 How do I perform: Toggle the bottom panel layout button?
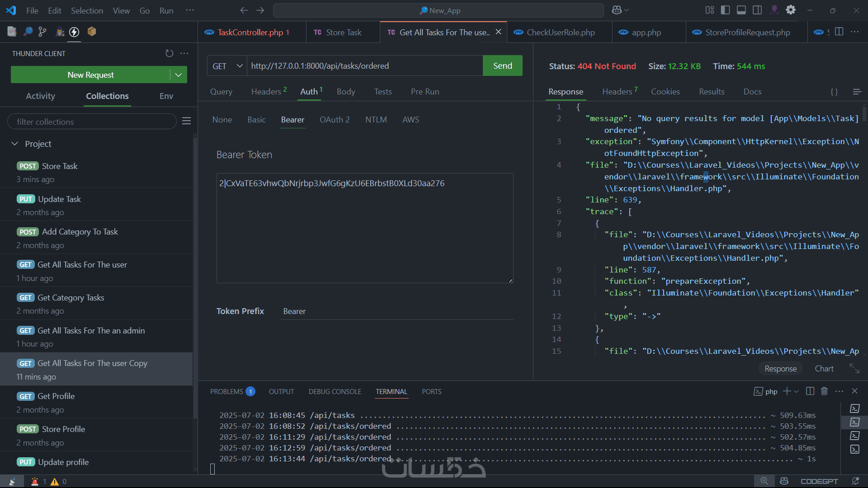[x=741, y=10]
